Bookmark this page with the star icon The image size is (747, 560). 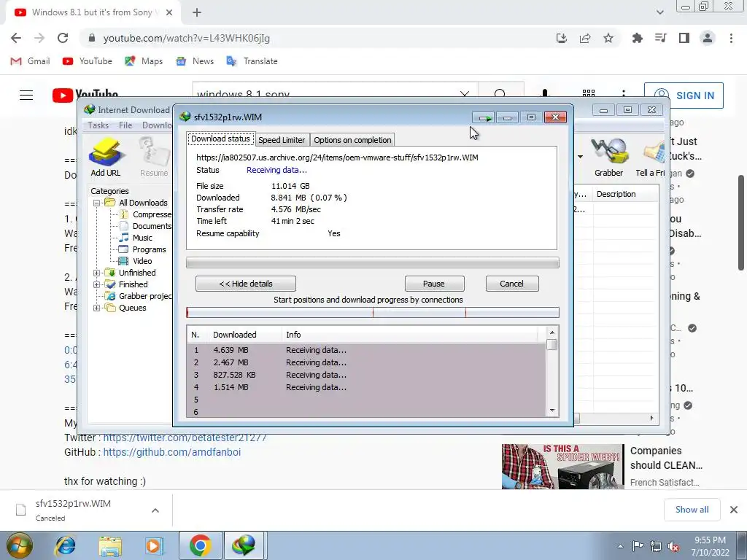point(608,38)
